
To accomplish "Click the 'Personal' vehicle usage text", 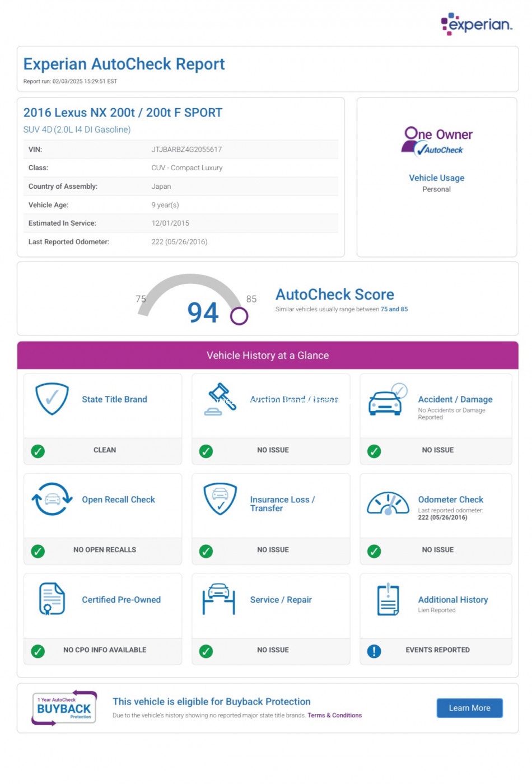I will pos(436,189).
